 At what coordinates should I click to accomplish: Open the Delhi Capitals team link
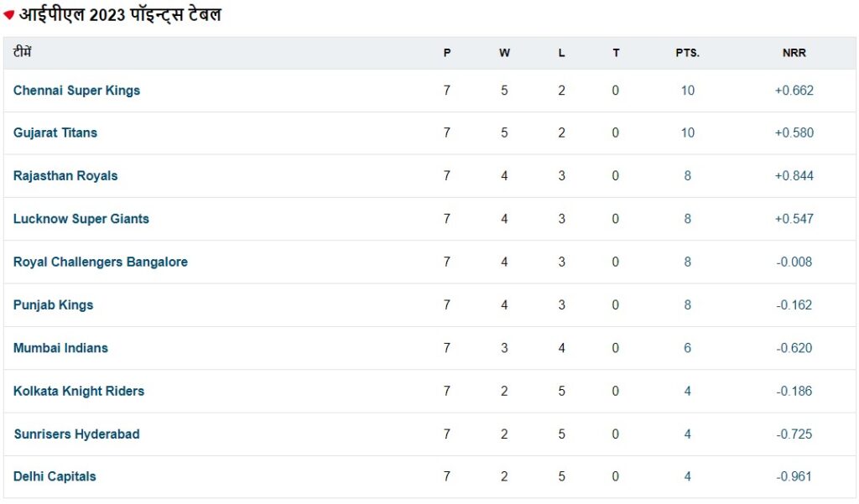click(55, 476)
